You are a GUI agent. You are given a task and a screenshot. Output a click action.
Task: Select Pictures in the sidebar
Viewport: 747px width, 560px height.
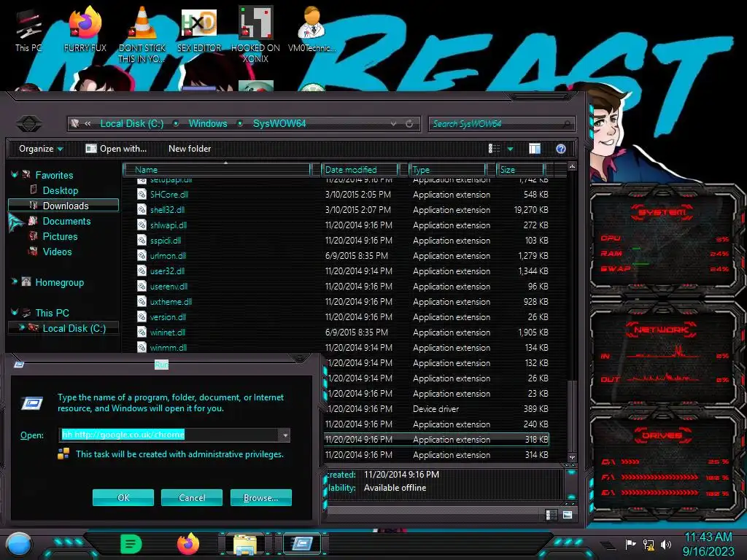click(x=60, y=236)
